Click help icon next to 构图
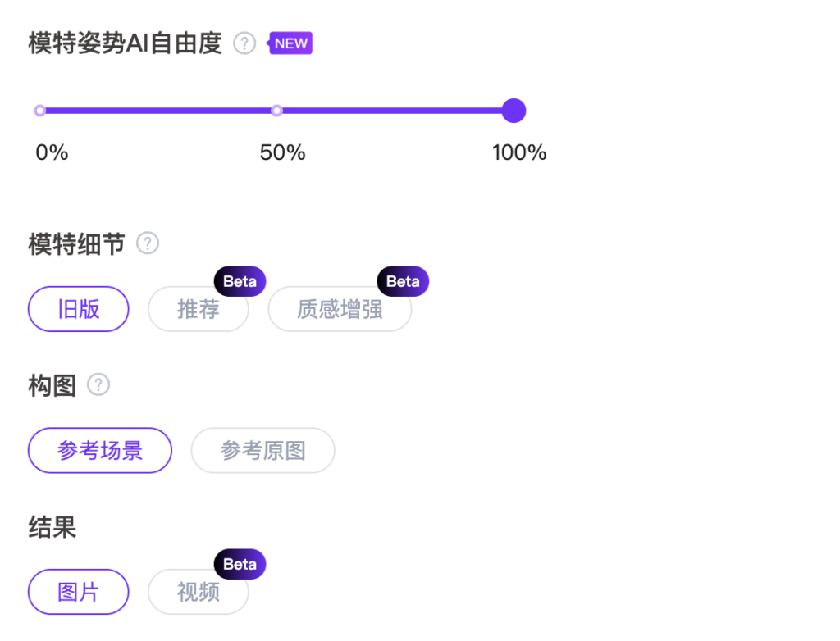The height and width of the screenshot is (641, 840). click(x=98, y=384)
